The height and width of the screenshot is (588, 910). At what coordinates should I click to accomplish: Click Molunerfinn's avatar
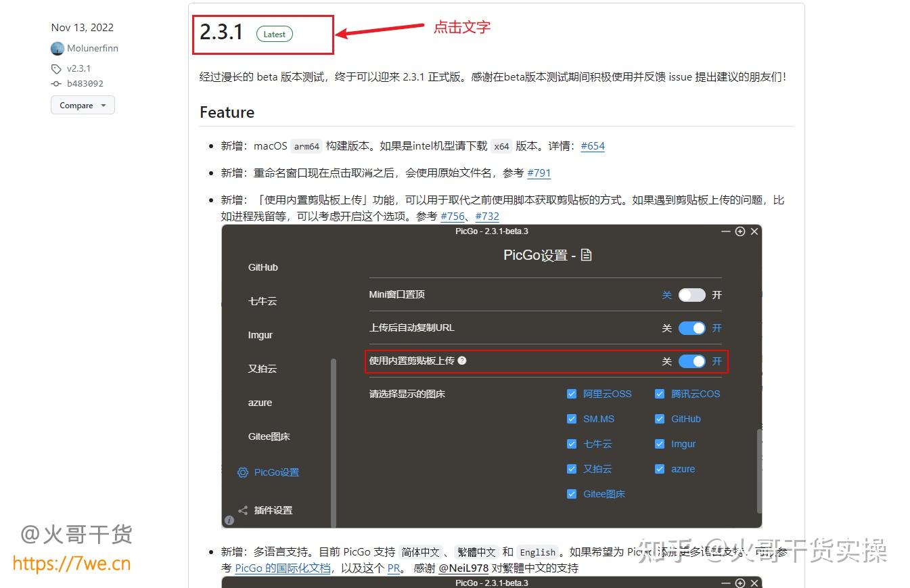57,48
